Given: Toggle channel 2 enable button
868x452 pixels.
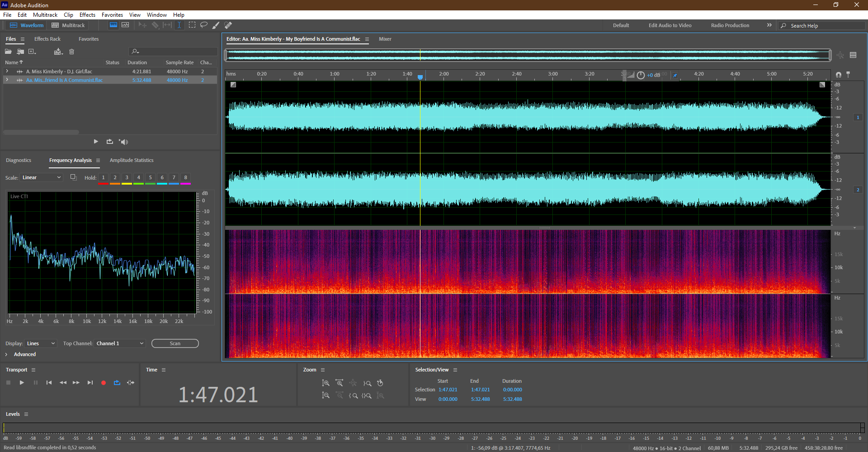Looking at the screenshot, I should point(858,190).
